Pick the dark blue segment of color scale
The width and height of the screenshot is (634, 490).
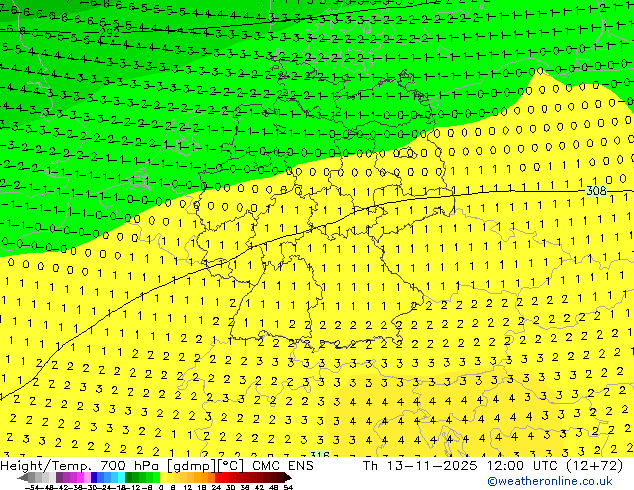[x=94, y=477]
